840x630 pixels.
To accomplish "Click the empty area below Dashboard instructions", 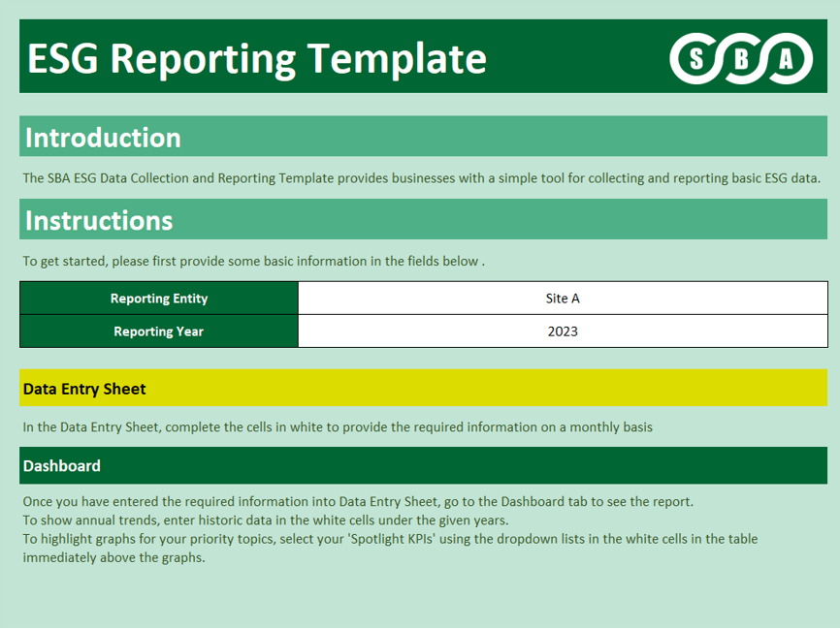I will click(x=421, y=596).
